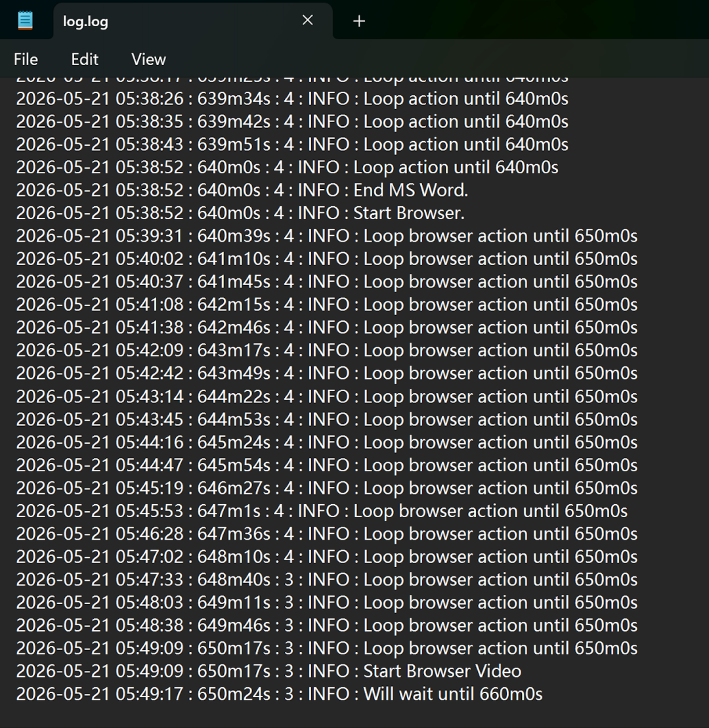Select the 'Start Browser.' log line

(x=240, y=213)
